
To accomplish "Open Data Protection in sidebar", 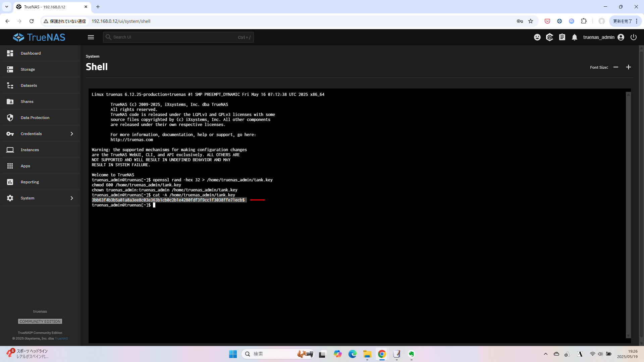I will pyautogui.click(x=40, y=118).
